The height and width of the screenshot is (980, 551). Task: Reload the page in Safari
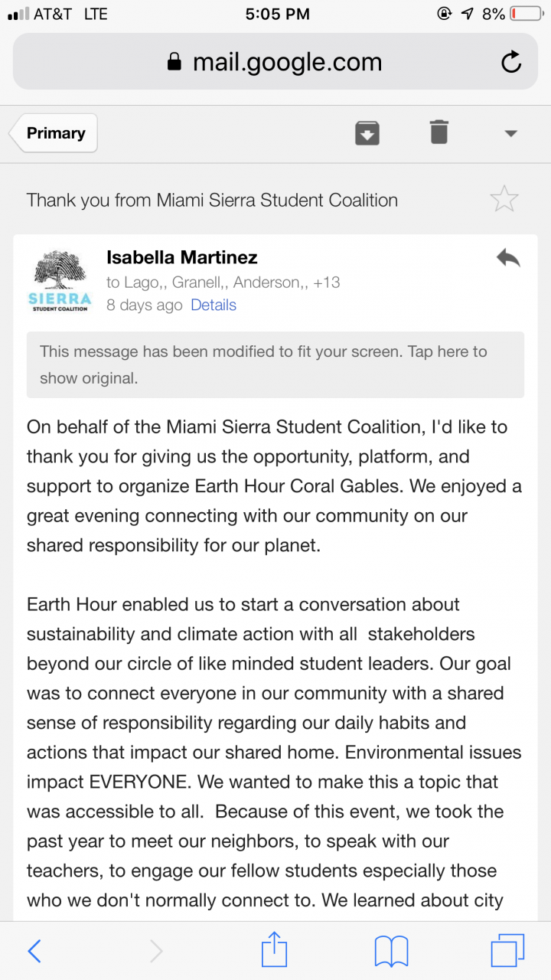click(x=510, y=62)
